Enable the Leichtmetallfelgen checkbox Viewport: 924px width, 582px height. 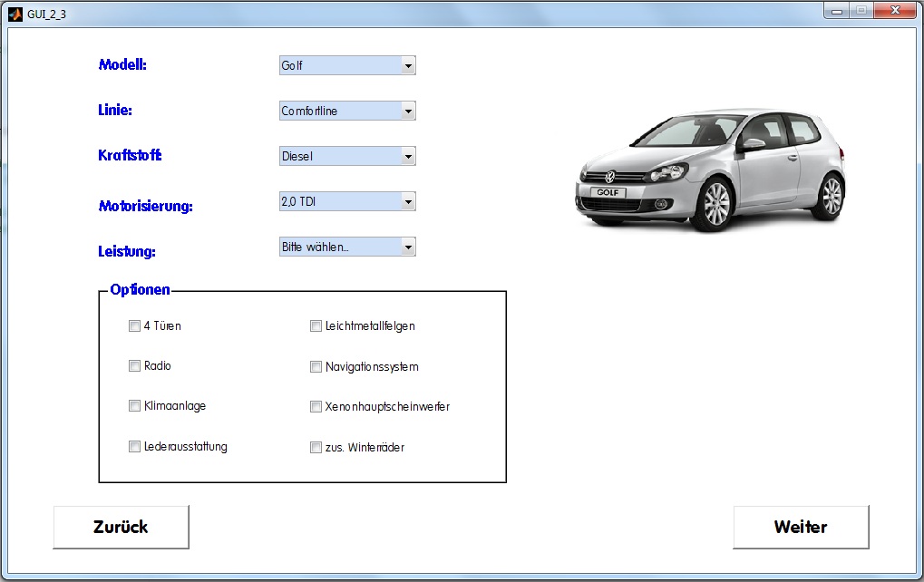click(316, 326)
